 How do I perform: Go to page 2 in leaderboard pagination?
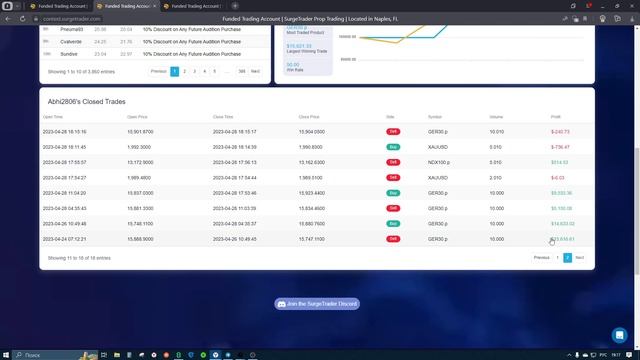click(x=184, y=71)
